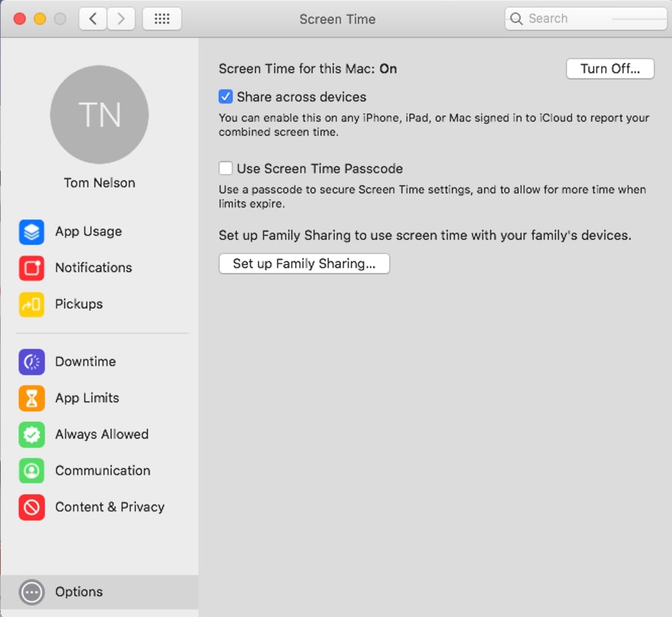The image size is (672, 617).
Task: Show all preferences with the grid button
Action: 162,19
